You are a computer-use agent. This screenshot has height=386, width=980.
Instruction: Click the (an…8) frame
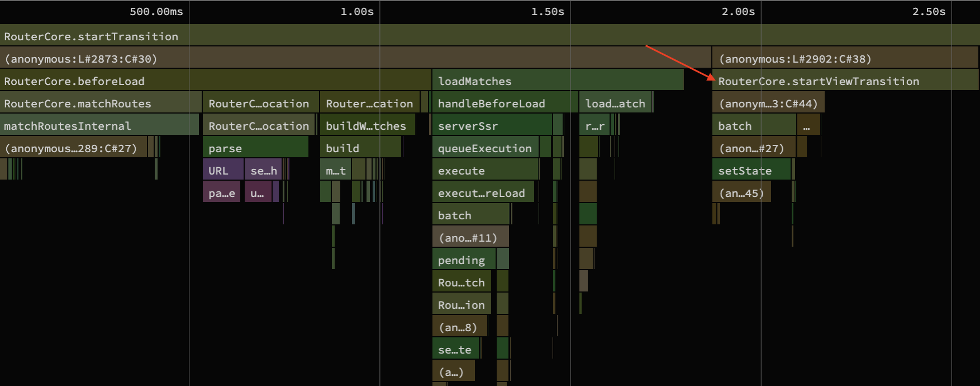tap(460, 327)
